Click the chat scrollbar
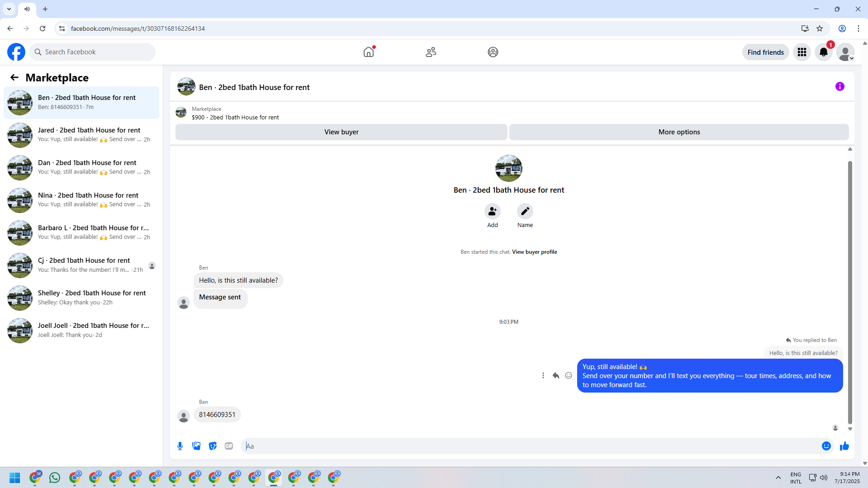This screenshot has height=488, width=868. (850, 292)
